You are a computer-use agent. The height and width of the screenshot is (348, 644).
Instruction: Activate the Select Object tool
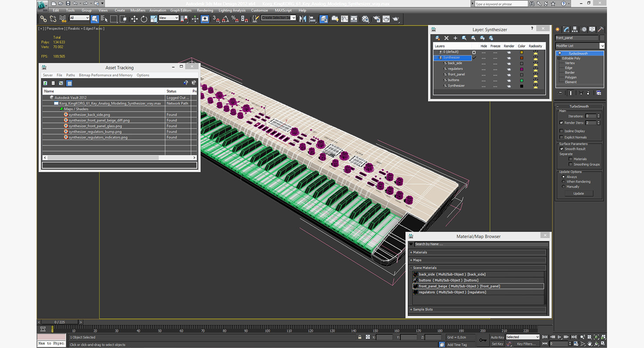94,19
